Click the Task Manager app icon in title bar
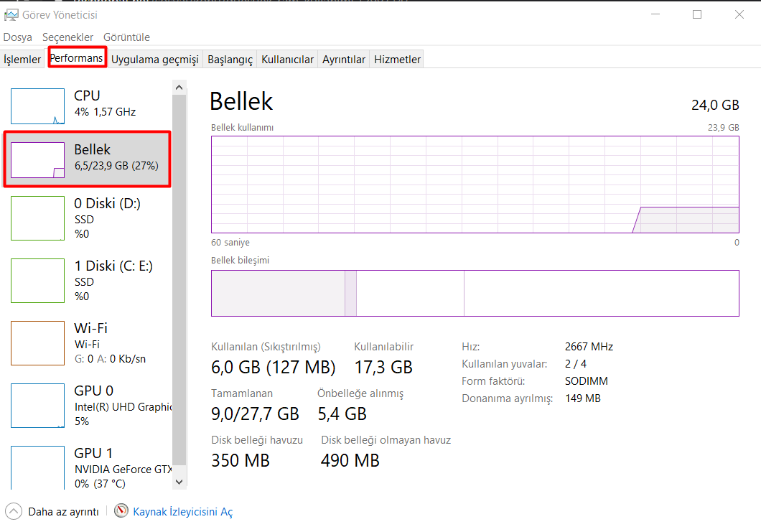The image size is (761, 532). [11, 14]
